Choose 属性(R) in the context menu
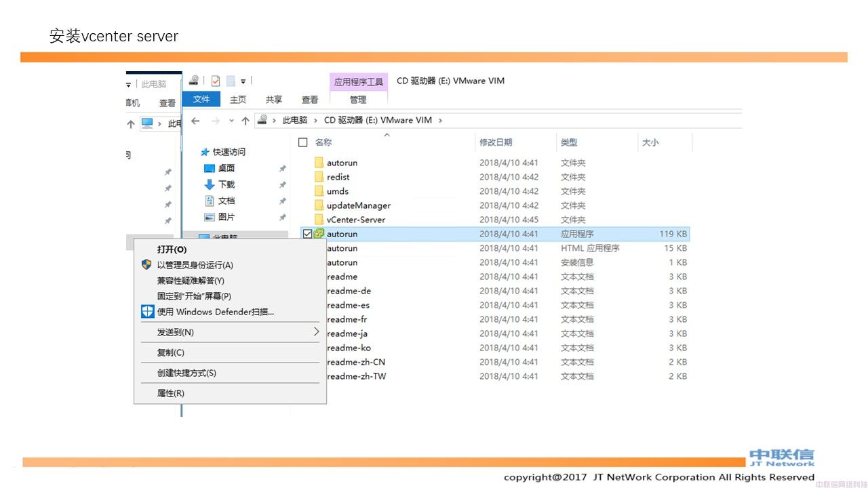Image resolution: width=868 pixels, height=488 pixels. point(230,393)
